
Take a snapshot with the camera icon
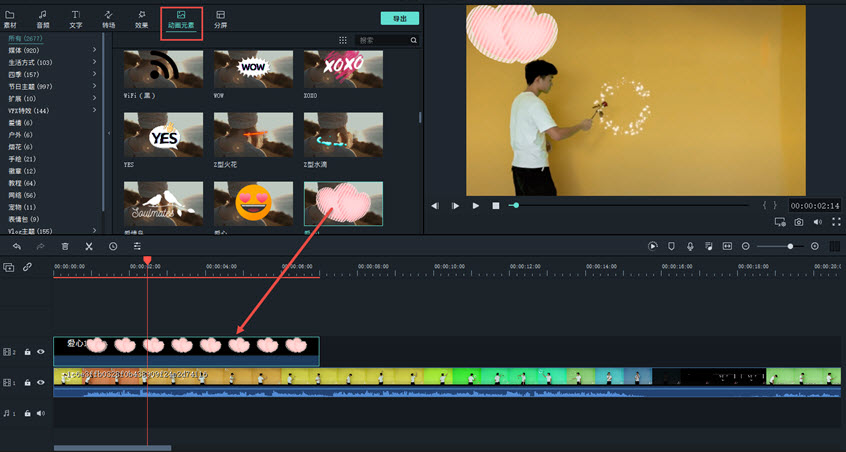pyautogui.click(x=799, y=221)
